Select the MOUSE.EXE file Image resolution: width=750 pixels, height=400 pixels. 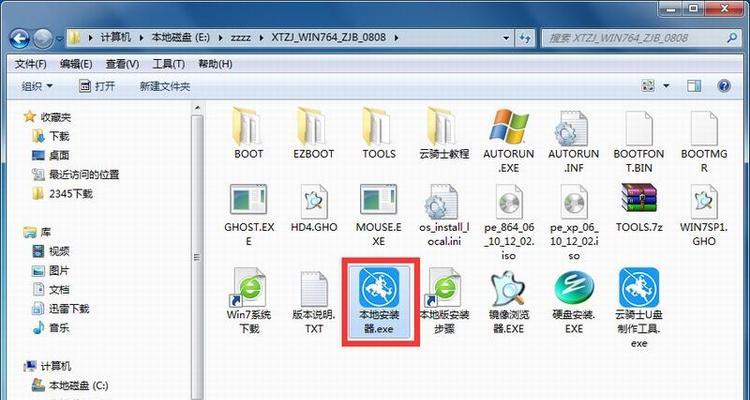[x=378, y=214]
